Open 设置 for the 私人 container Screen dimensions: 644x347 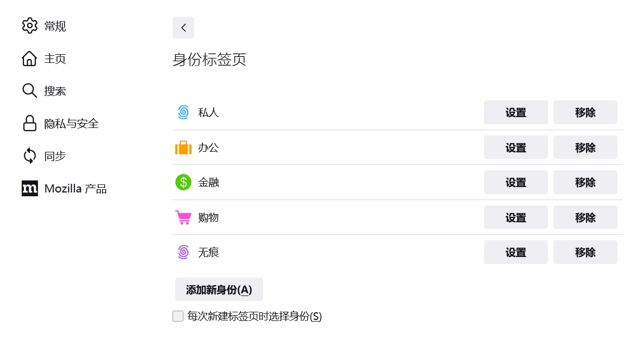(x=515, y=112)
